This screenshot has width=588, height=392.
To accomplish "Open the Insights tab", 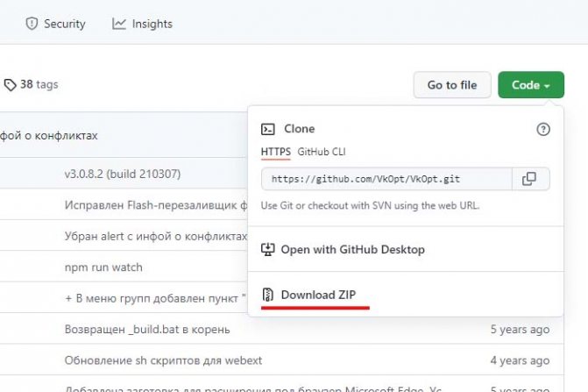I will click(142, 24).
